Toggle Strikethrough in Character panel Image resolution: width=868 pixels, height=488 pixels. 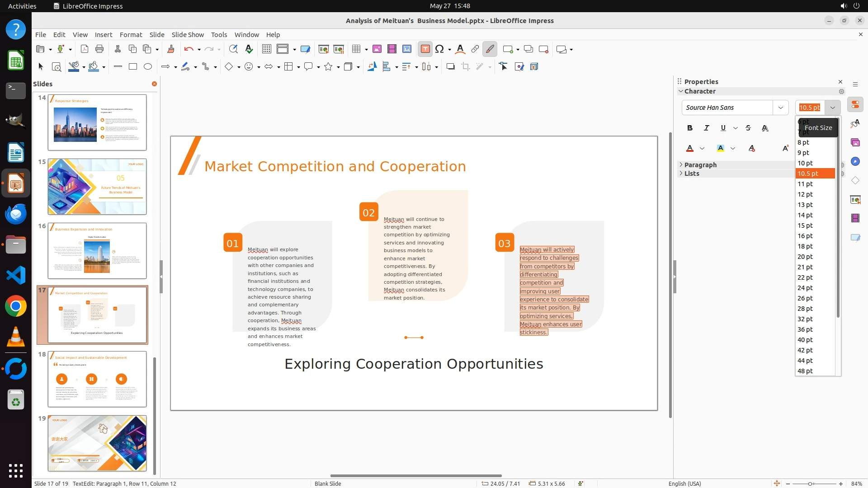pos(748,128)
